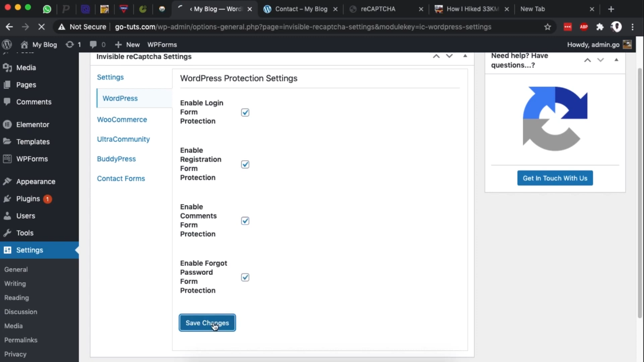
Task: Click the URL address bar
Action: point(303,27)
